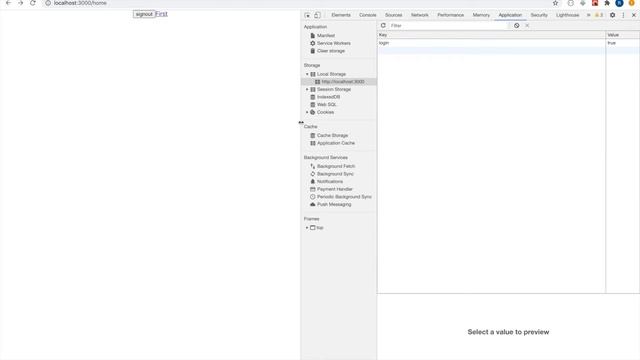The image size is (640, 360).
Task: Switch to the Network tab
Action: point(420,15)
